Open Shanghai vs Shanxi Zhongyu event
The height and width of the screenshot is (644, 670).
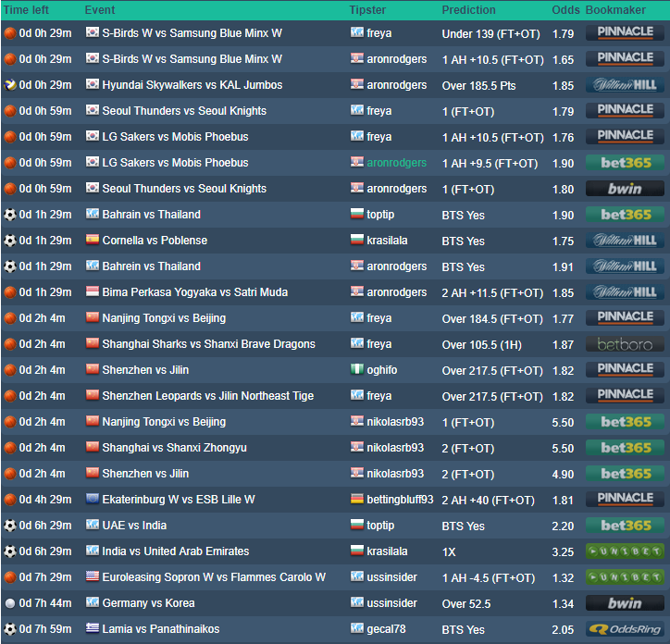[x=174, y=448]
